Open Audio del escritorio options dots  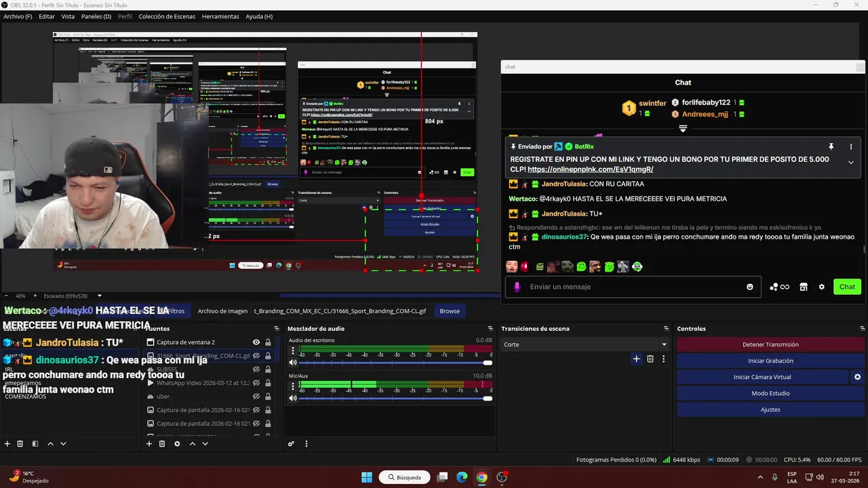[x=293, y=351]
